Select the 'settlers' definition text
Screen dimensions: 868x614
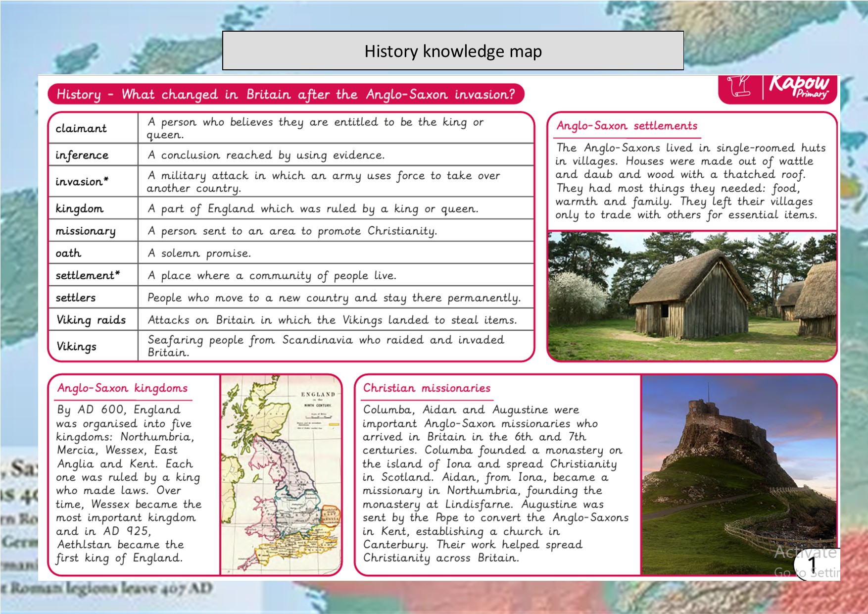click(334, 298)
